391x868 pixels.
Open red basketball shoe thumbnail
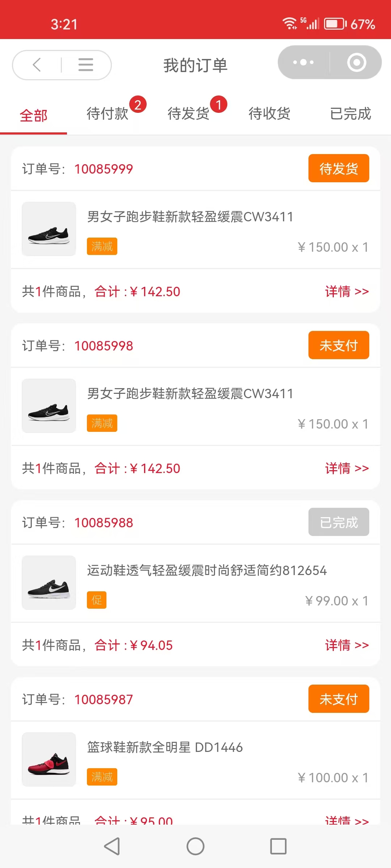pyautogui.click(x=49, y=759)
